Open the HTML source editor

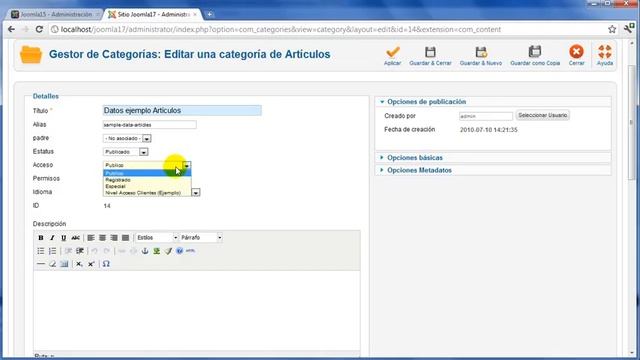point(191,251)
